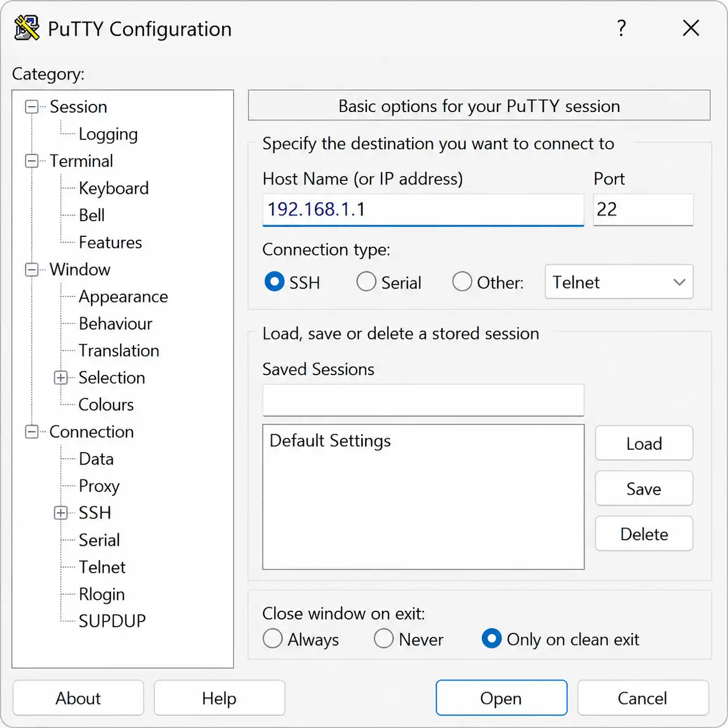The width and height of the screenshot is (728, 728).
Task: Open the Colours category
Action: pos(106,405)
